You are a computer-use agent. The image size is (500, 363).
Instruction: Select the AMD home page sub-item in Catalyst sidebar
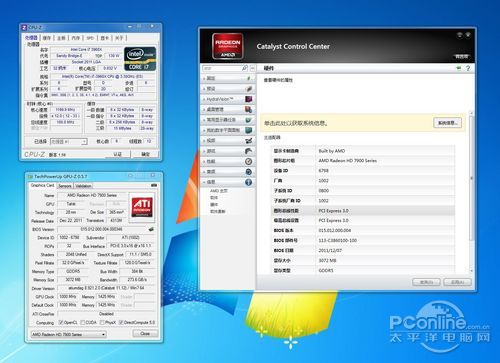219,191
